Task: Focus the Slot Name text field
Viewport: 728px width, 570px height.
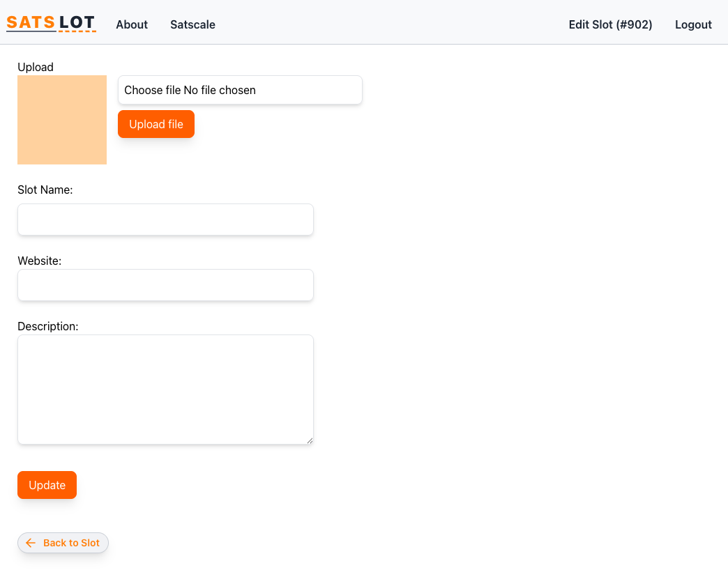Action: click(165, 219)
